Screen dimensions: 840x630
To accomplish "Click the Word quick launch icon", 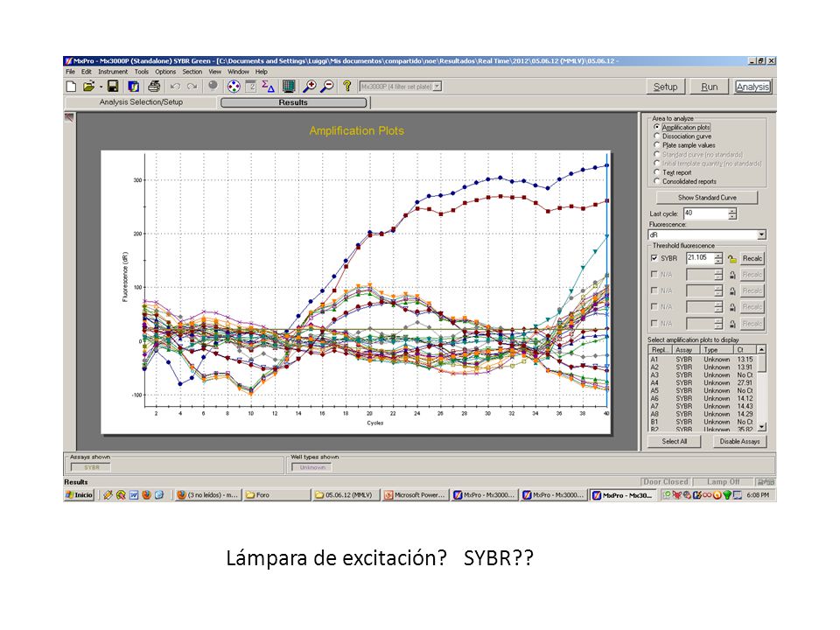I will point(133,495).
